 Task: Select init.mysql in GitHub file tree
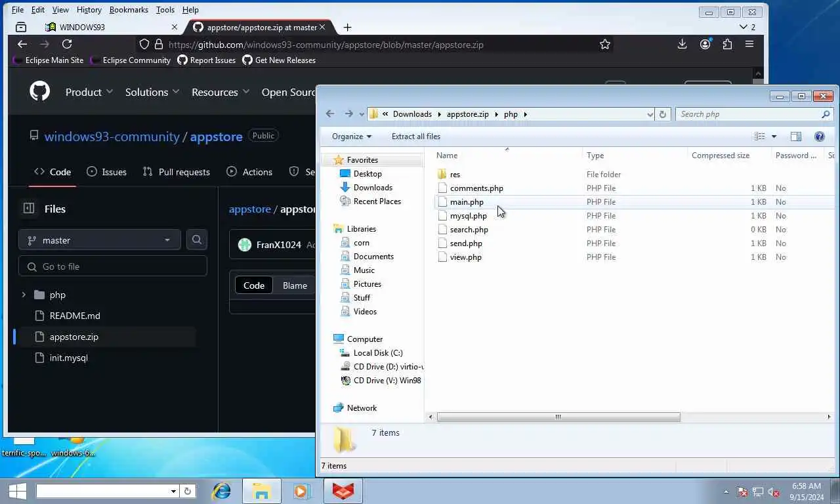(68, 358)
